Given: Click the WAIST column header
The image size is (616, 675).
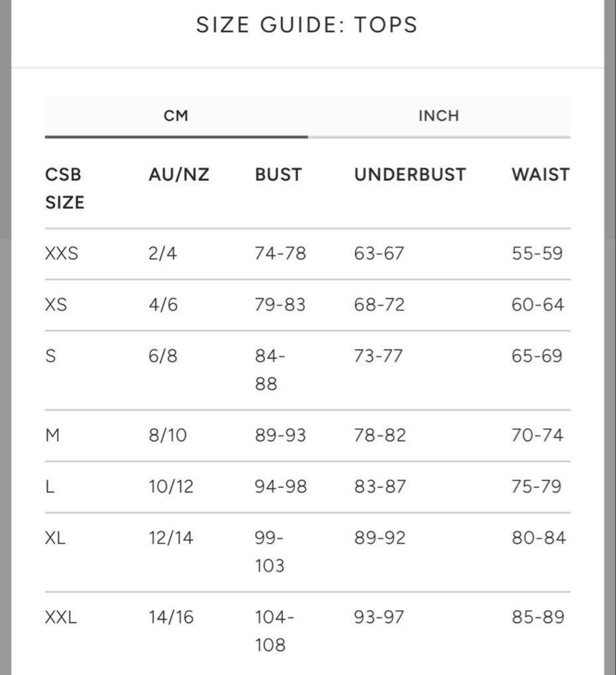Looking at the screenshot, I should [x=540, y=174].
